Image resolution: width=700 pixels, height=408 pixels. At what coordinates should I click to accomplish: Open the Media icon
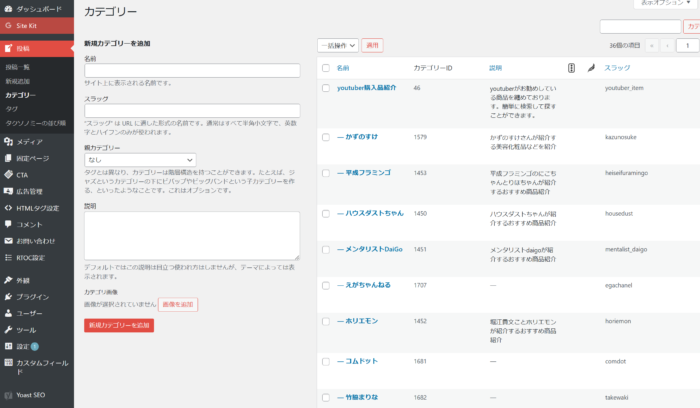[x=8, y=142]
